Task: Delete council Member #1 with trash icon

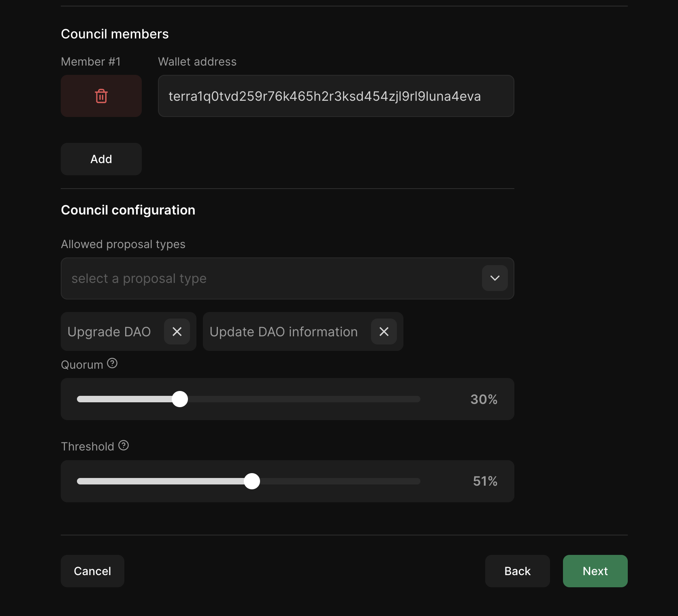Action: pyautogui.click(x=101, y=96)
